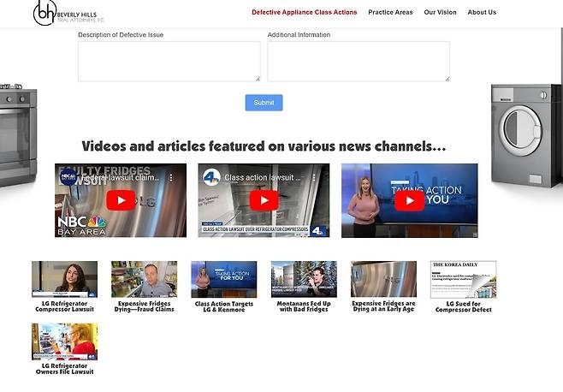Click the NBC channel avatar on first video
Screen dimensions: 563x392
point(69,177)
